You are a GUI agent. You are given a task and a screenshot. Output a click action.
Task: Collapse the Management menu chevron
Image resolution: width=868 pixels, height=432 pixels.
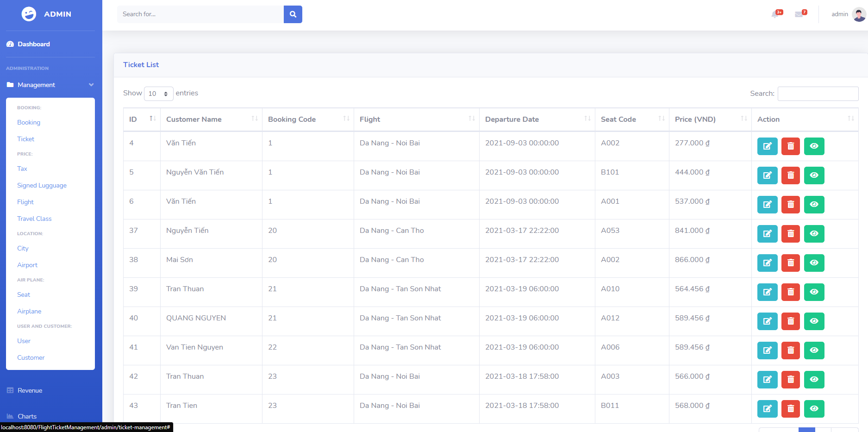click(x=91, y=85)
